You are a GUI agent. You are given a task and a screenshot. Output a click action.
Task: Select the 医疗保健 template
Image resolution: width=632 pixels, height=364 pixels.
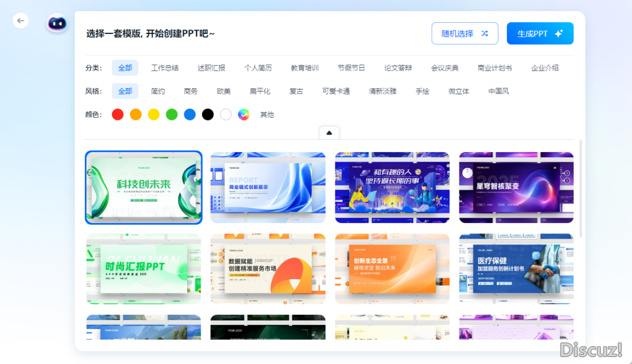pyautogui.click(x=516, y=269)
